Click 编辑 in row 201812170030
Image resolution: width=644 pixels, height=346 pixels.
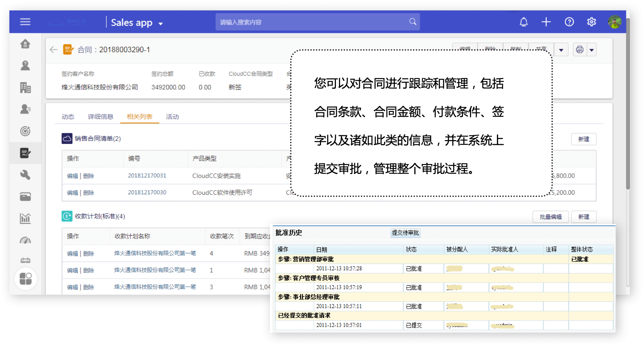click(72, 193)
